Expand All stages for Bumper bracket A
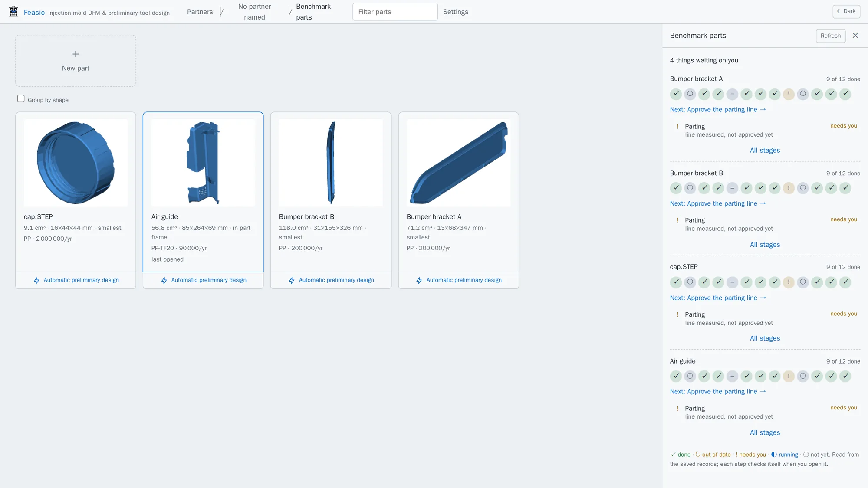The image size is (868, 488). [765, 151]
